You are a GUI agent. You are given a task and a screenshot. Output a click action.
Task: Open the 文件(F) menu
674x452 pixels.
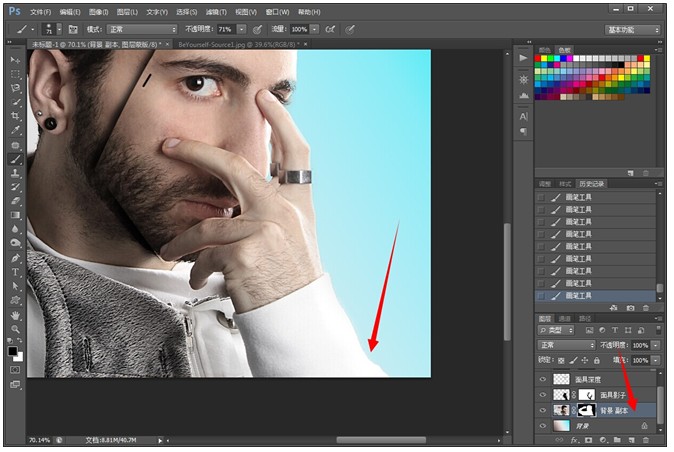[x=41, y=12]
